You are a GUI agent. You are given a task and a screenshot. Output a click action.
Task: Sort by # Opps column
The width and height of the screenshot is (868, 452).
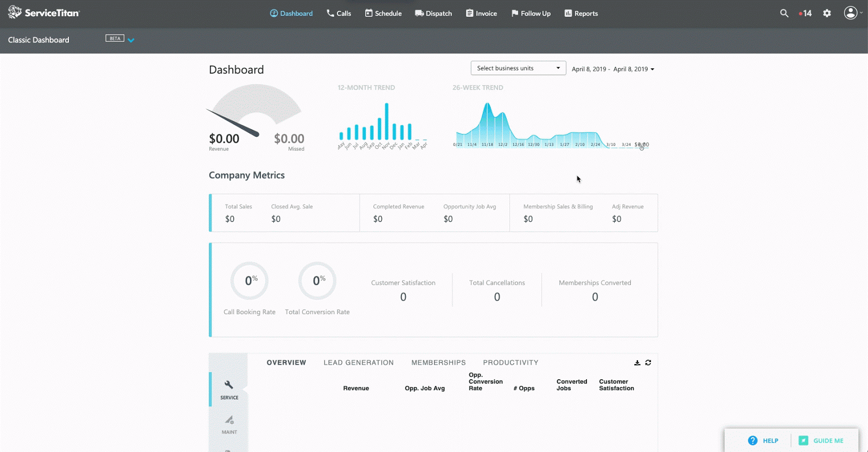pos(524,389)
